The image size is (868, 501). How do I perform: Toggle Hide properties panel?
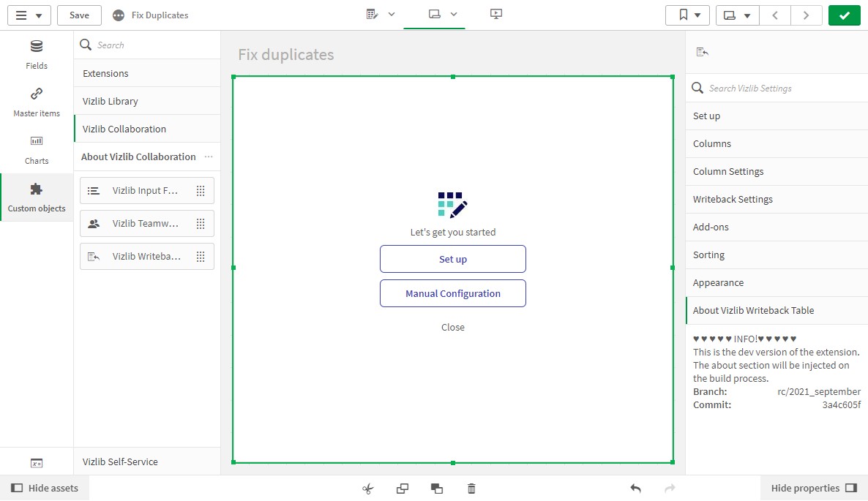(x=814, y=488)
